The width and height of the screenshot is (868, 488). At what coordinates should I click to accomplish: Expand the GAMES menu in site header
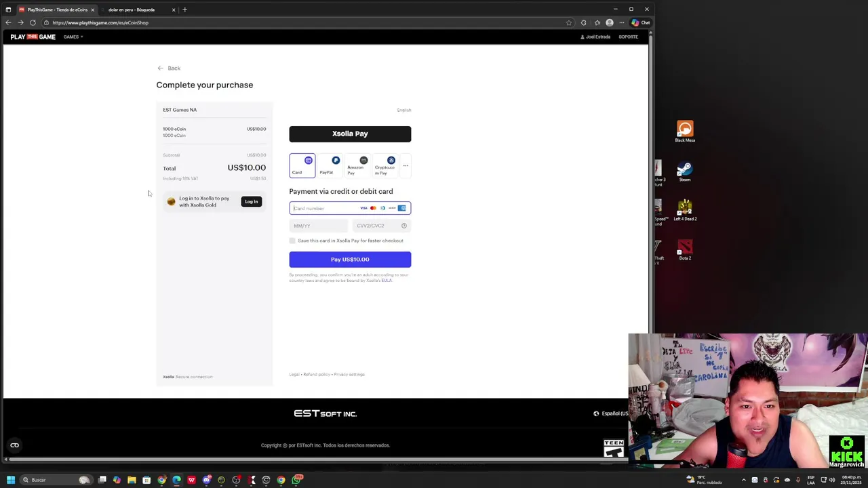(73, 37)
